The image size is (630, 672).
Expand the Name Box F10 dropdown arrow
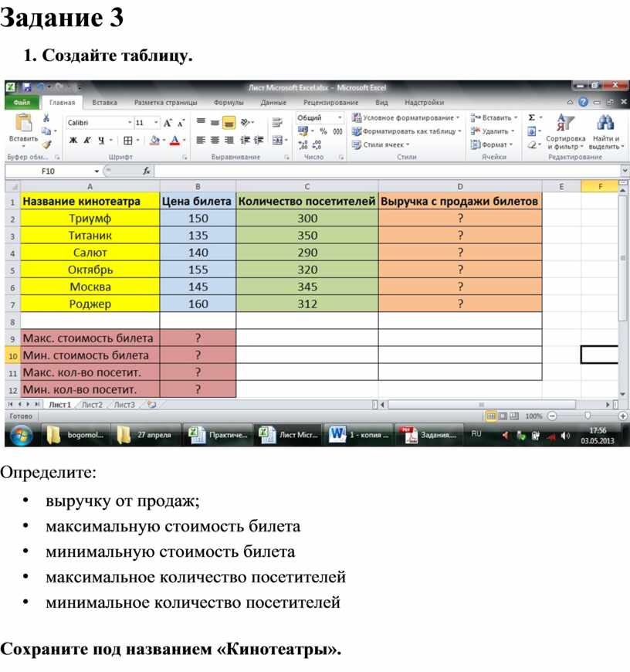pos(97,171)
